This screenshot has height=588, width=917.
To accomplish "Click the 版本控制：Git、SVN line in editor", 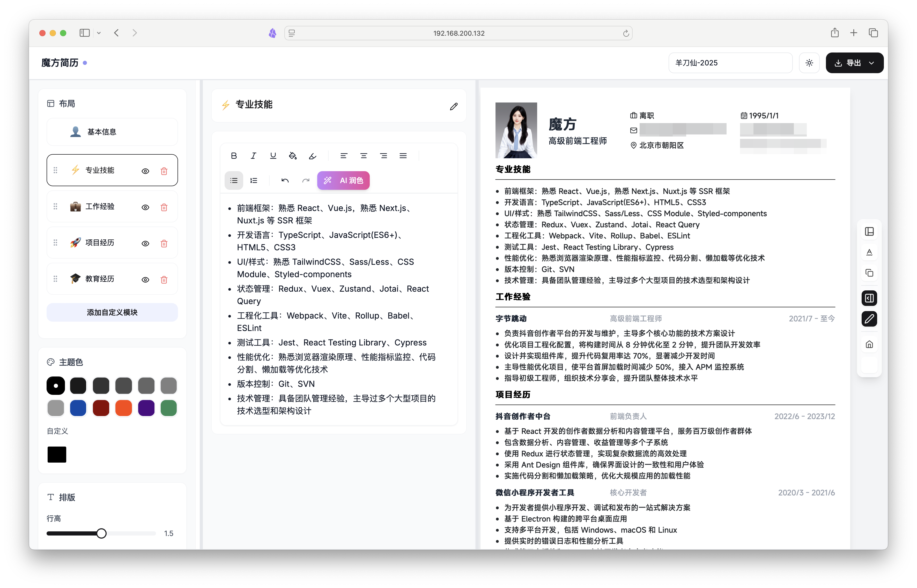I will (276, 384).
